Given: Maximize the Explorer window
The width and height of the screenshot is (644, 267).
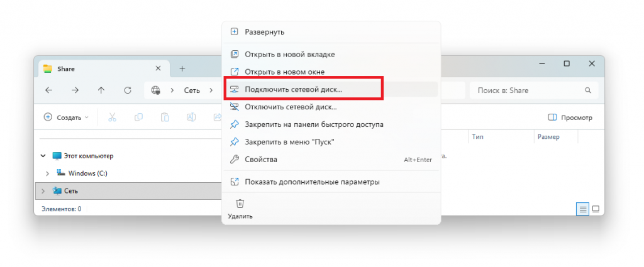Looking at the screenshot, I should [x=567, y=63].
